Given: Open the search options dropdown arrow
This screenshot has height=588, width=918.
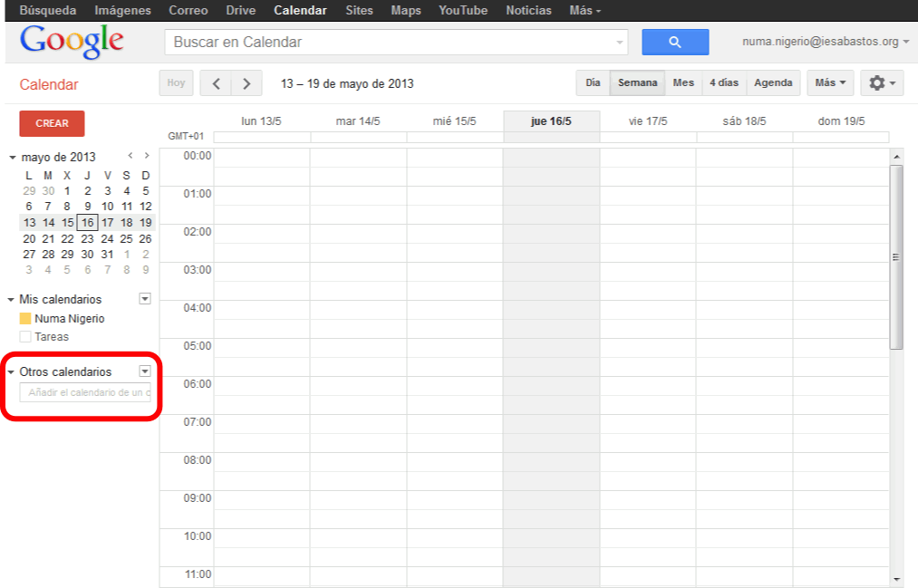Looking at the screenshot, I should click(x=620, y=42).
